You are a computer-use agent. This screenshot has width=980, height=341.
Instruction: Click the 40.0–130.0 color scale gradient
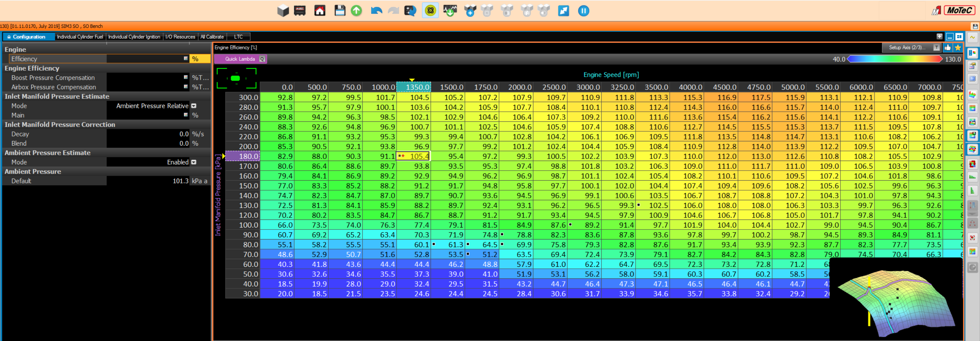click(895, 59)
